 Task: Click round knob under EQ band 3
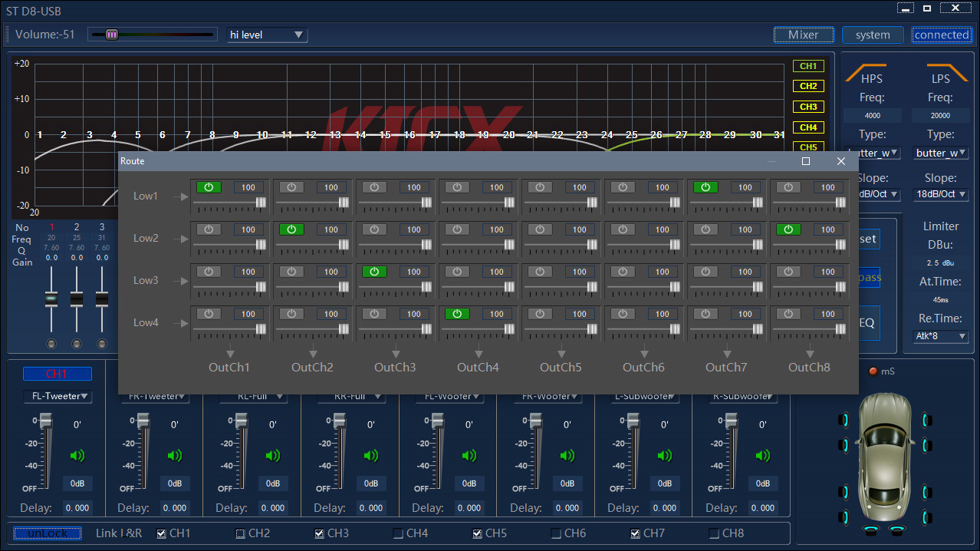101,343
